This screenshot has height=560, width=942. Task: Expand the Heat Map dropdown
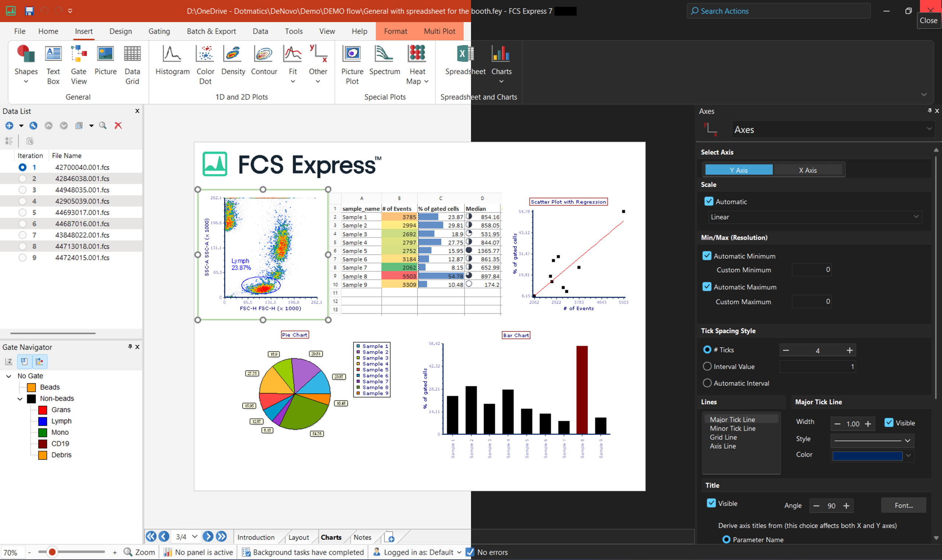(x=426, y=82)
